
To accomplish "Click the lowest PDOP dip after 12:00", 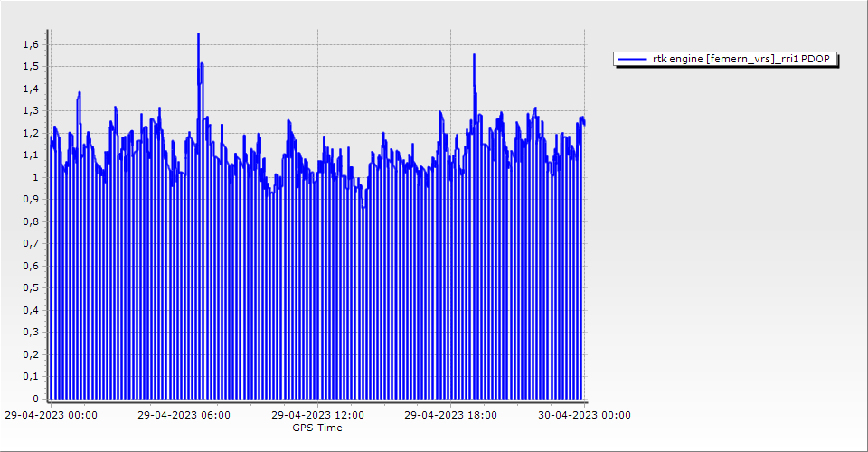I will [x=363, y=207].
